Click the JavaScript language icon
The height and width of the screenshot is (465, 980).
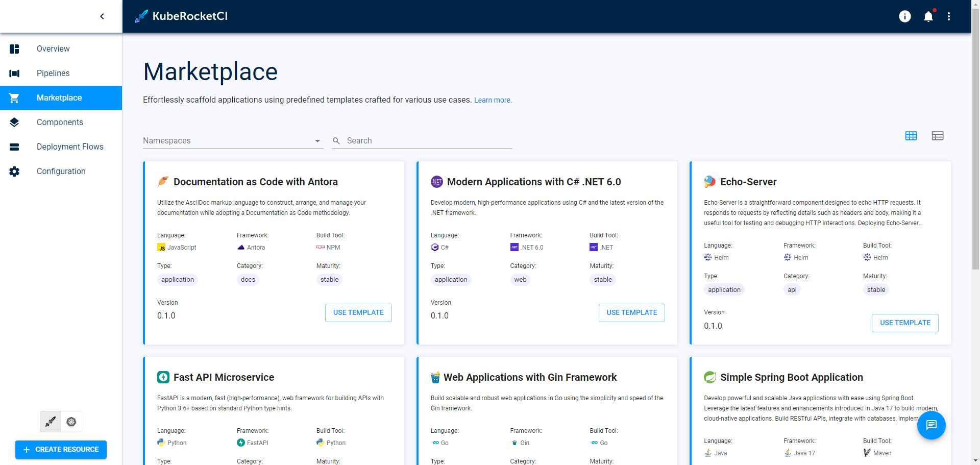point(161,248)
